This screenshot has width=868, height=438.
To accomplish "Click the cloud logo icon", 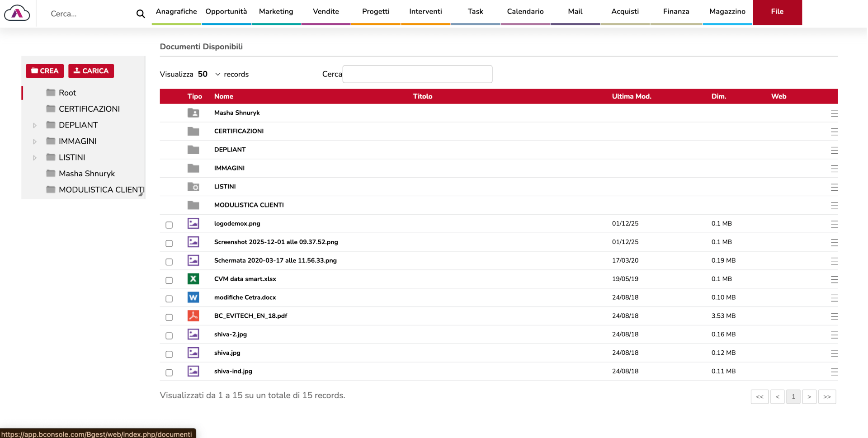I will click(x=17, y=13).
